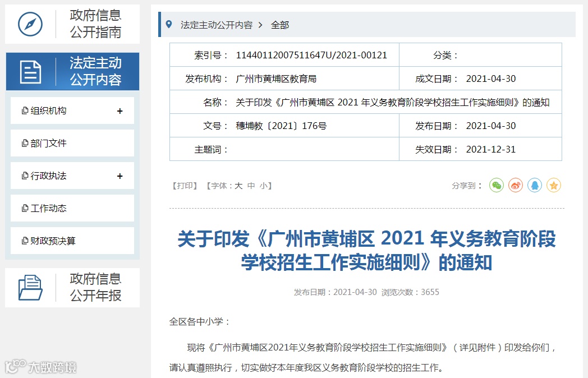Open the 工作动态 sidebar item
The width and height of the screenshot is (588, 378).
point(72,208)
